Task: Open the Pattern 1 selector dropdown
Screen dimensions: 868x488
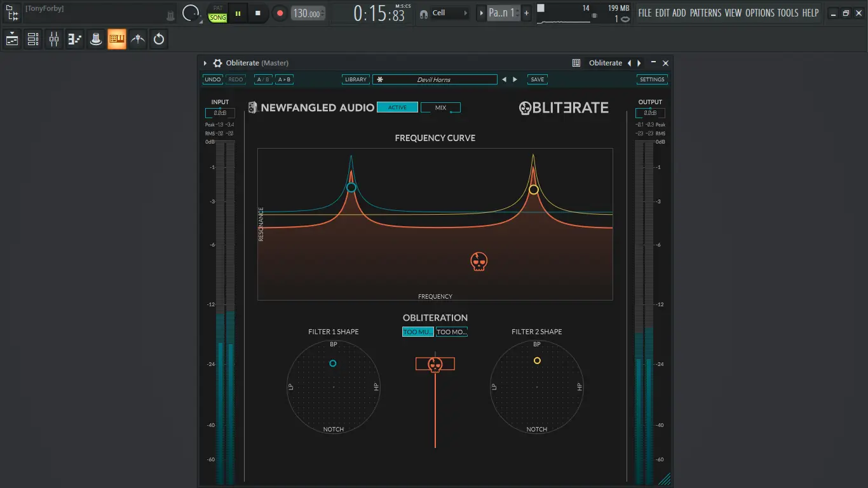Action: [x=503, y=13]
